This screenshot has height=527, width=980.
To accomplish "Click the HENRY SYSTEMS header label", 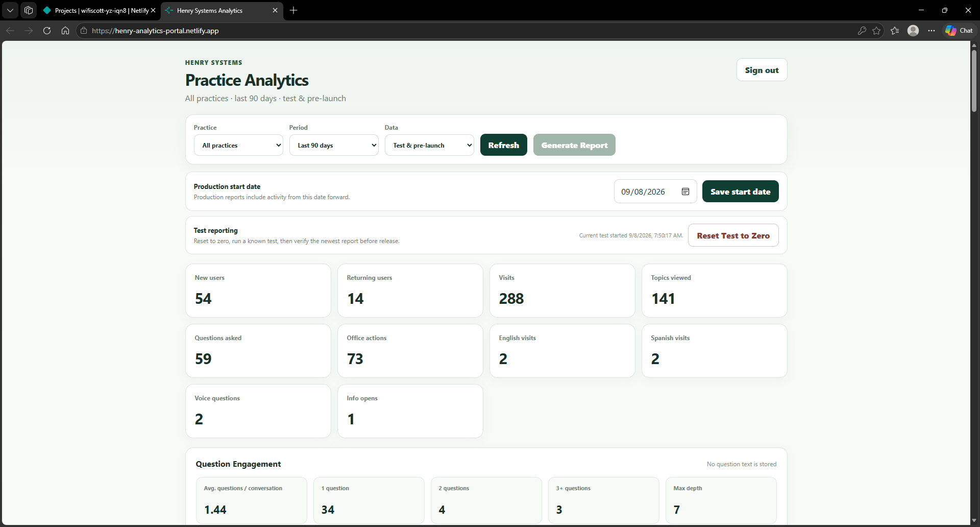I will click(214, 63).
